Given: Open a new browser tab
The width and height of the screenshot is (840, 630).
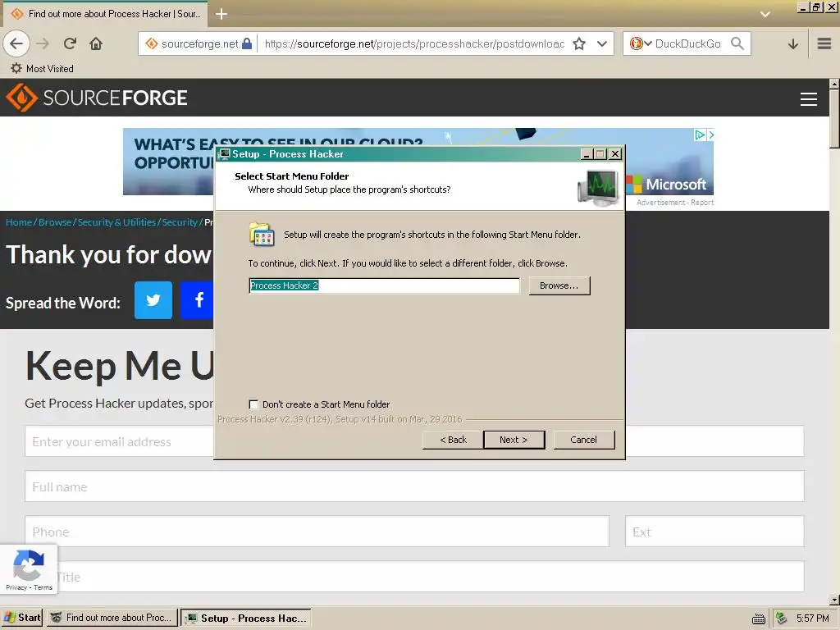Looking at the screenshot, I should 221,15.
